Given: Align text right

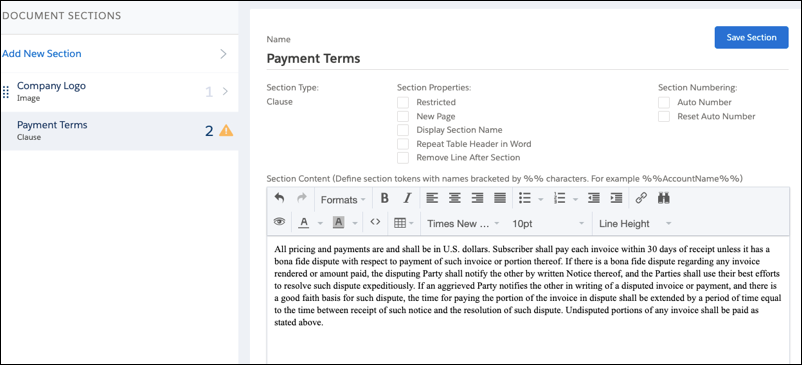Looking at the screenshot, I should coord(477,198).
